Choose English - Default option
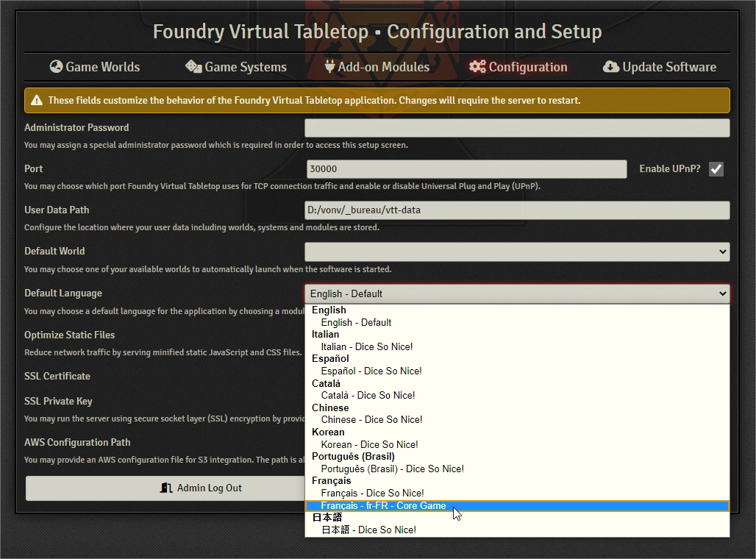The image size is (756, 559). [517, 322]
